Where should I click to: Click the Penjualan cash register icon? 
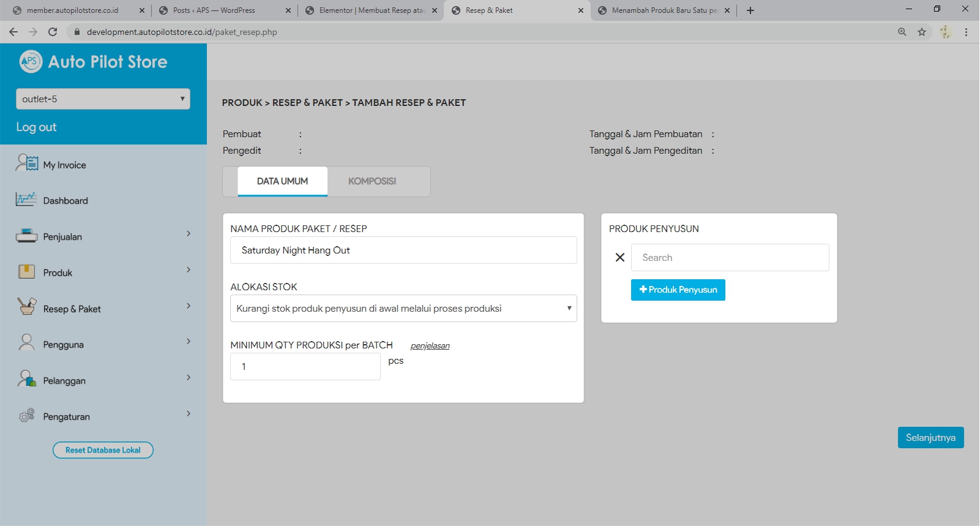(x=26, y=236)
